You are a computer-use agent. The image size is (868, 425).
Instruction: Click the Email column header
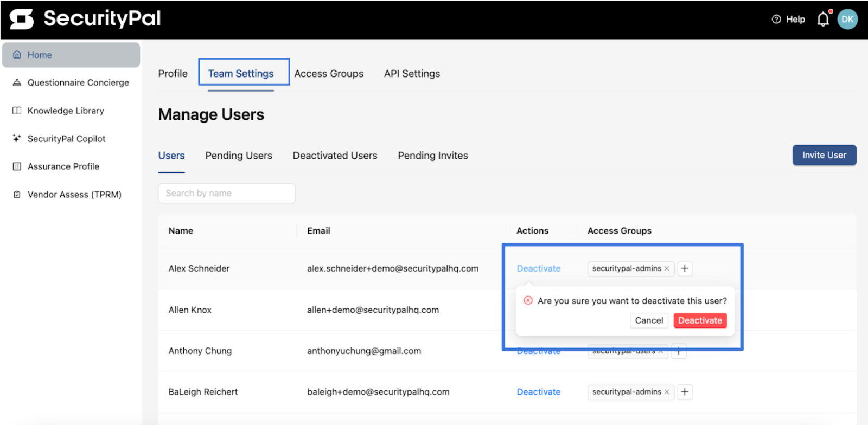(x=318, y=231)
